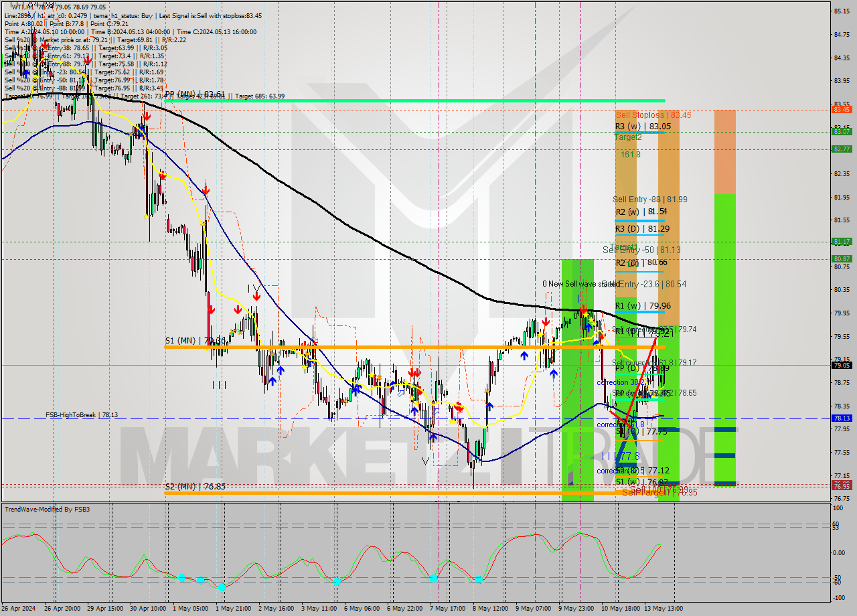Click the cyan oscillator dot near 1 May 05:00
This screenshot has width=857, height=616.
point(181,578)
